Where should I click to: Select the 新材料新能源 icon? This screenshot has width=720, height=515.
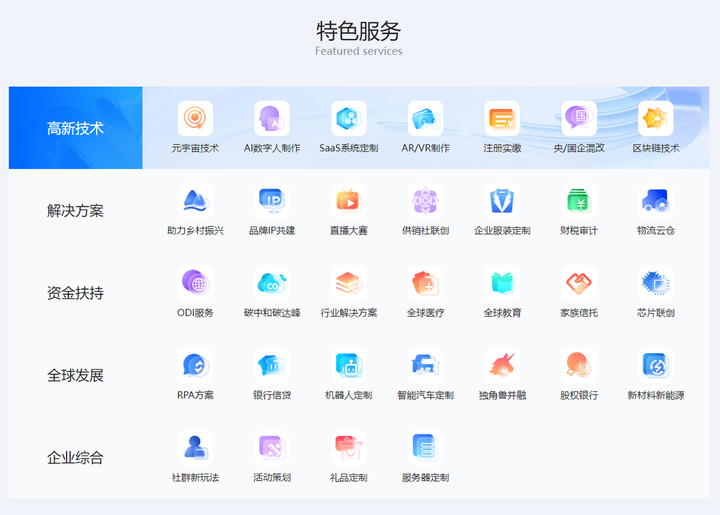(x=656, y=365)
